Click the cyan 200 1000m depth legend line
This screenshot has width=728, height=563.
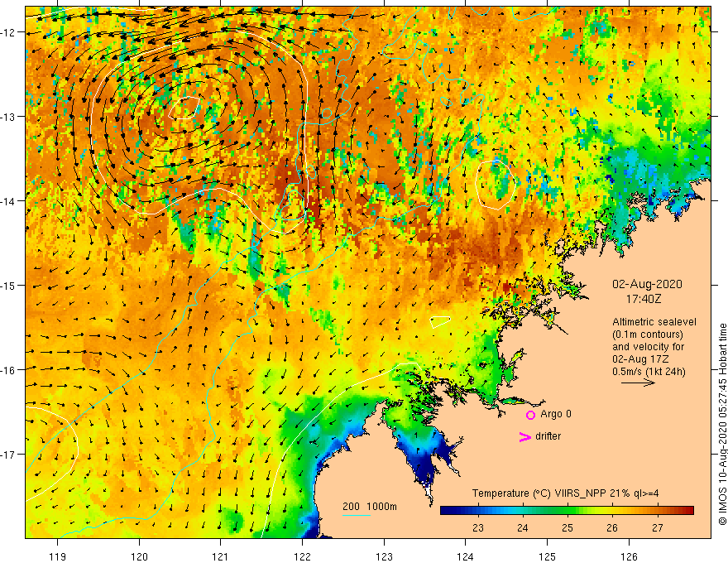356,515
